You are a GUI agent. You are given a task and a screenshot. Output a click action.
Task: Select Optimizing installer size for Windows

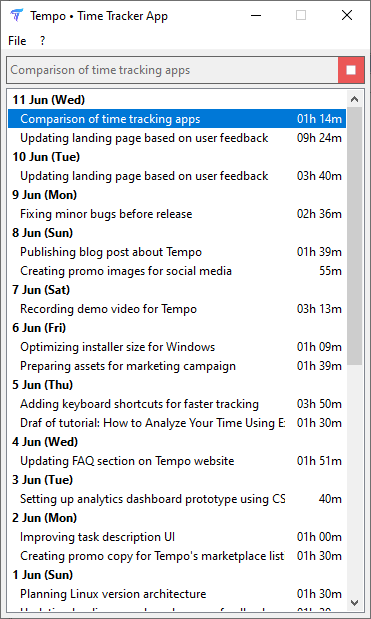coord(177,347)
